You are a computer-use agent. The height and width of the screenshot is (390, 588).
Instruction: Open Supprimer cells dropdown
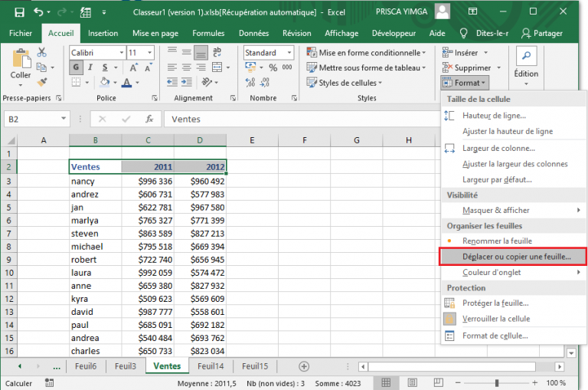pos(498,67)
